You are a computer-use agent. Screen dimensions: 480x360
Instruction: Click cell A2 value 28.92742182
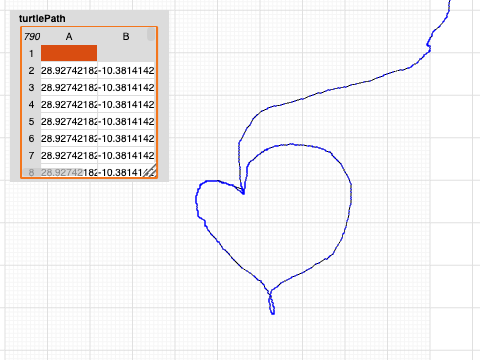pyautogui.click(x=69, y=70)
